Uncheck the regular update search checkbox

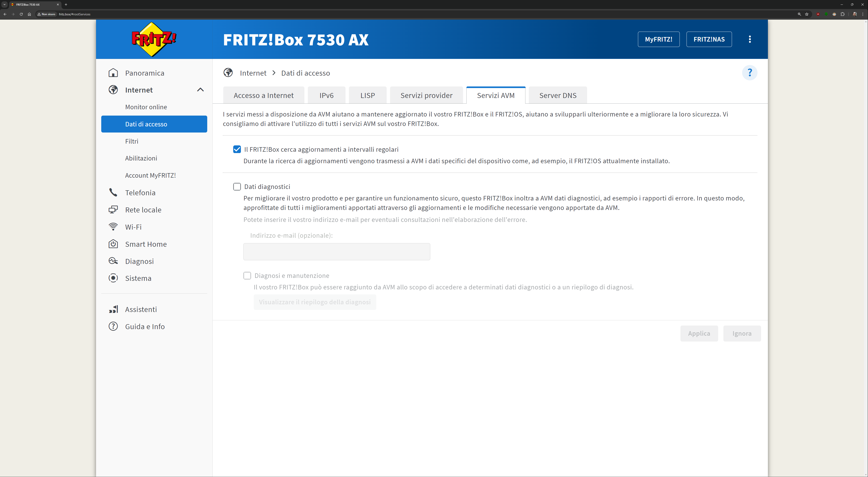[x=237, y=149]
